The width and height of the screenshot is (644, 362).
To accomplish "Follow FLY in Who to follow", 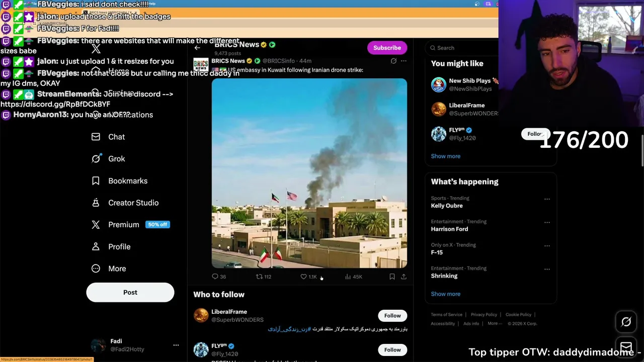I will pyautogui.click(x=392, y=349).
